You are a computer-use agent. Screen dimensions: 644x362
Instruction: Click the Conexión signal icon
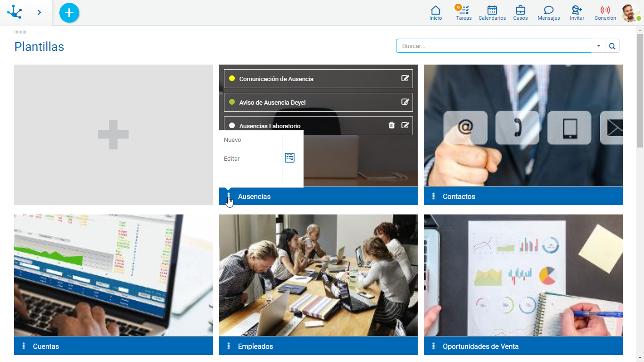[605, 10]
